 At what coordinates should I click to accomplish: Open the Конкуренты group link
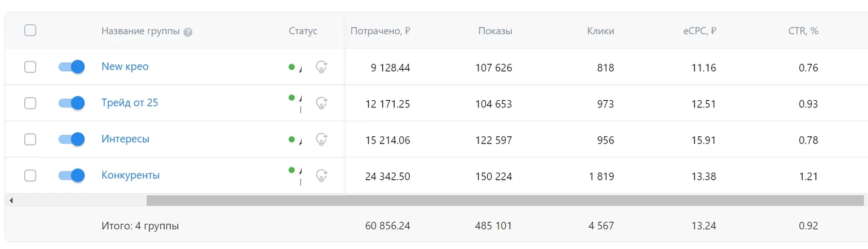(130, 175)
